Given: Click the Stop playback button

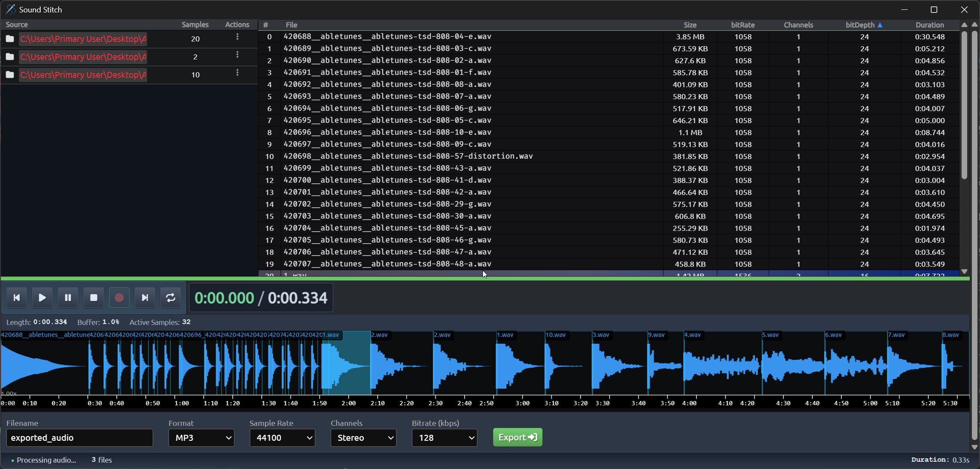Looking at the screenshot, I should (94, 298).
